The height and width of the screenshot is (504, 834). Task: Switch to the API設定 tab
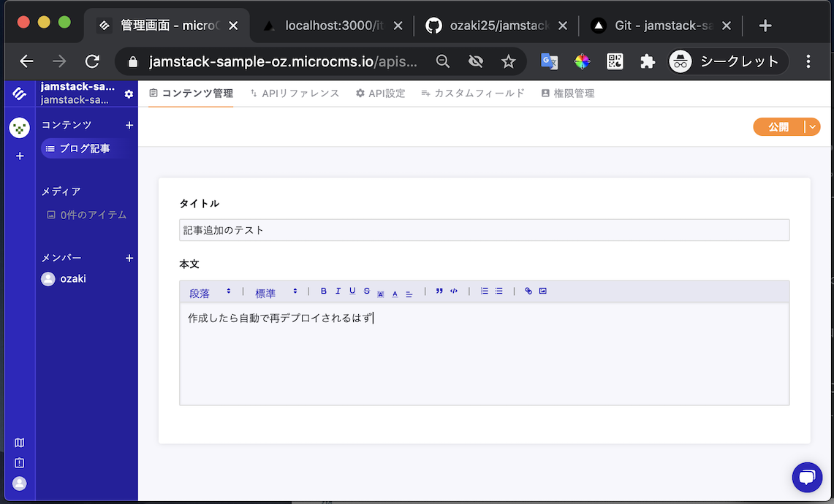click(380, 93)
